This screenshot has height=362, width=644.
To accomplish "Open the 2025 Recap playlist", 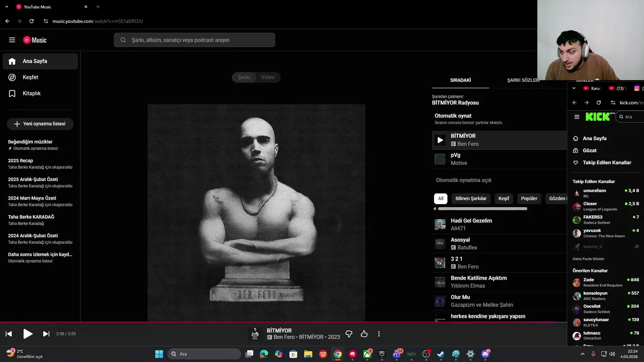I will pos(40,163).
